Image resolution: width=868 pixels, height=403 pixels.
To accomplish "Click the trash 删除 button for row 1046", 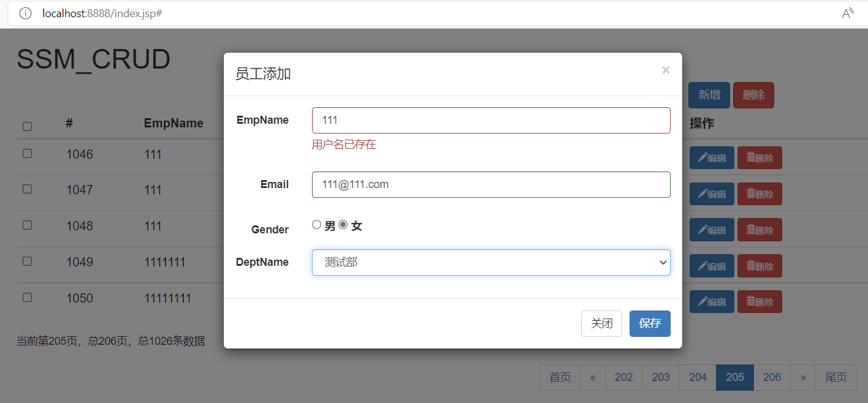I will (759, 158).
